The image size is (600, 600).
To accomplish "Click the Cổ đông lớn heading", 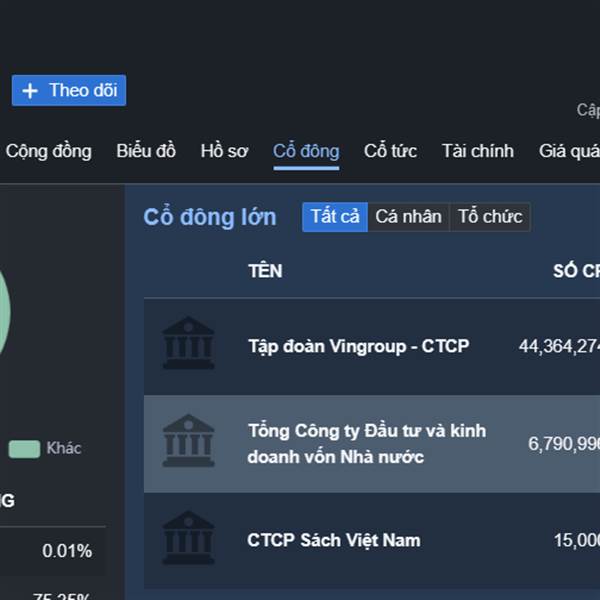I will [x=210, y=217].
